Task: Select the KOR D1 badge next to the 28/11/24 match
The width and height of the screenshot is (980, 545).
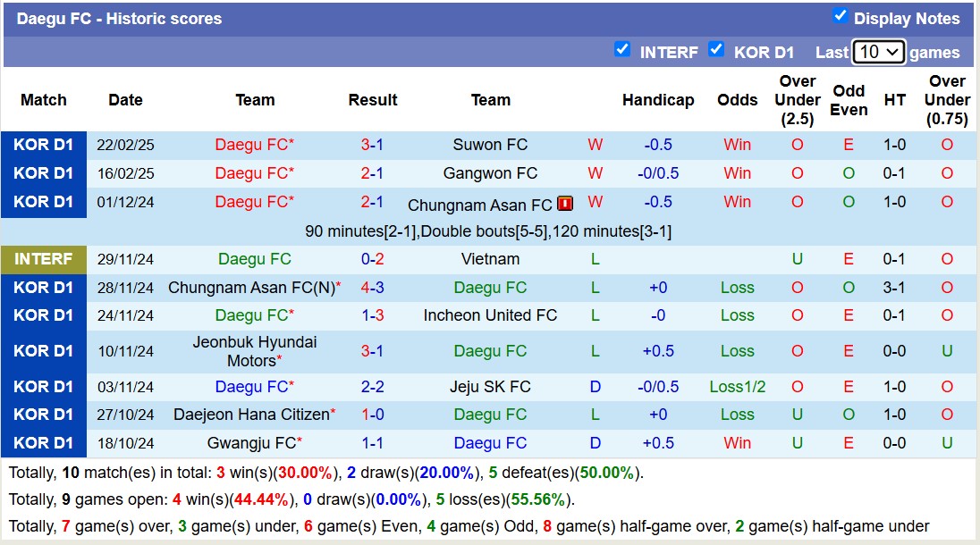Action: [43, 288]
